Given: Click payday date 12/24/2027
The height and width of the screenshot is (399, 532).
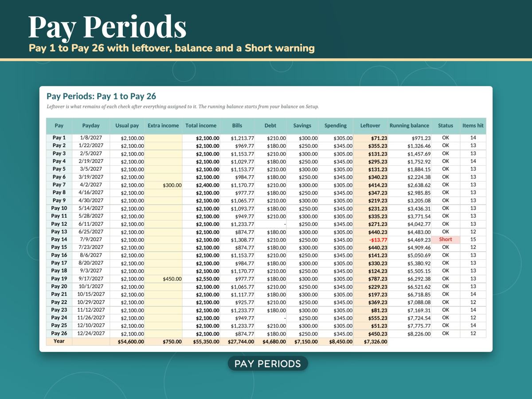Looking at the screenshot, I should point(91,333).
